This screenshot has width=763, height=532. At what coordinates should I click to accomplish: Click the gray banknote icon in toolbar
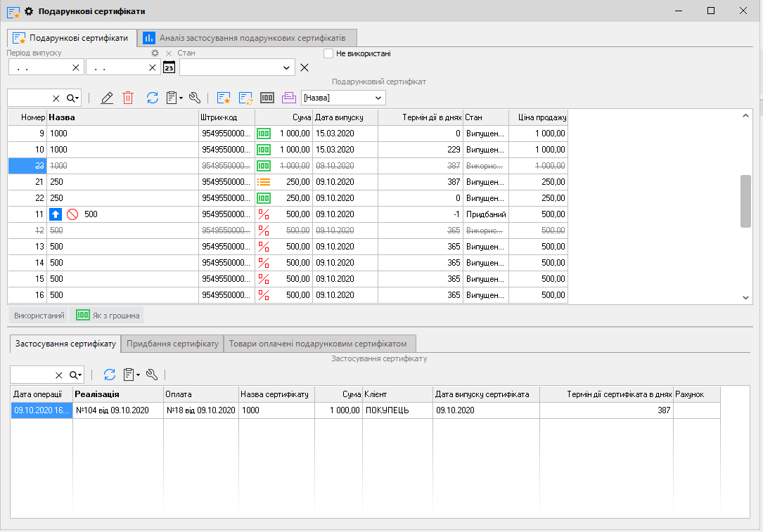coord(267,98)
